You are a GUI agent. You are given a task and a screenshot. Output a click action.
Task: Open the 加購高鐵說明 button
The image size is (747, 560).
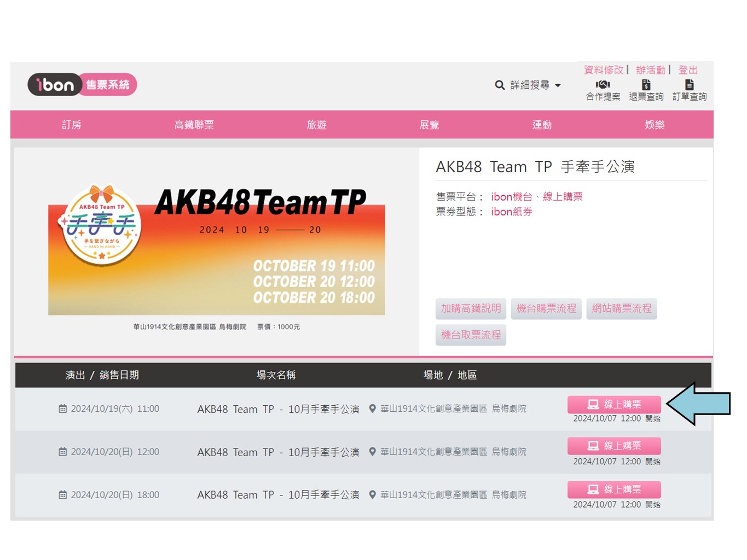point(471,309)
